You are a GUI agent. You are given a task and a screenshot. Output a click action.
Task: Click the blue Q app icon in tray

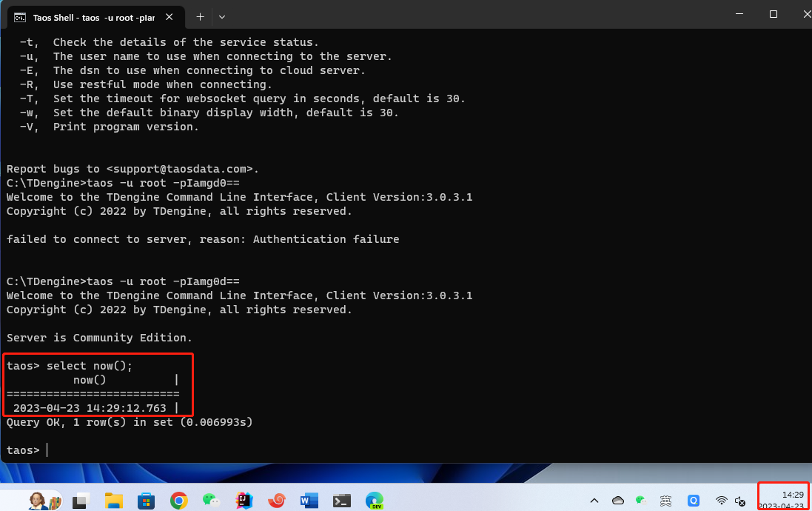(693, 501)
